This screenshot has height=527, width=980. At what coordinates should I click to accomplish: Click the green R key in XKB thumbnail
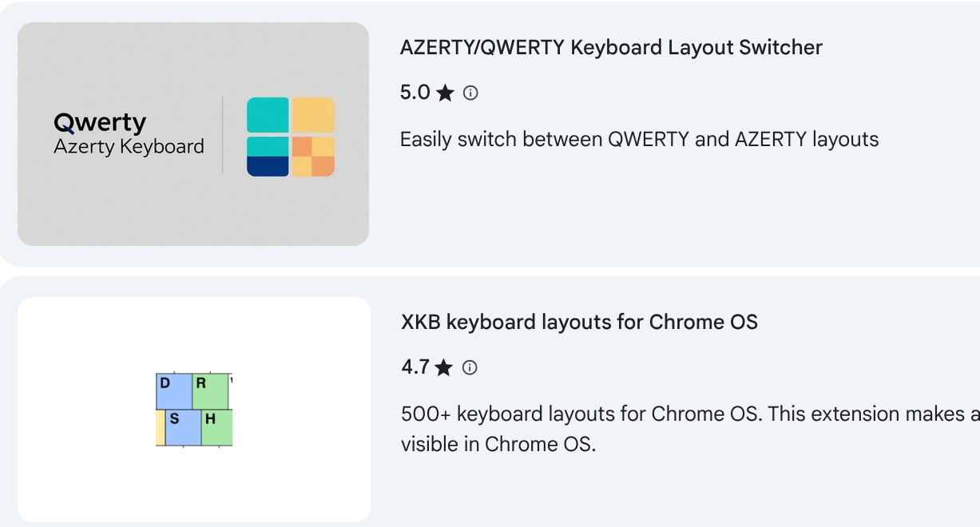coord(210,391)
